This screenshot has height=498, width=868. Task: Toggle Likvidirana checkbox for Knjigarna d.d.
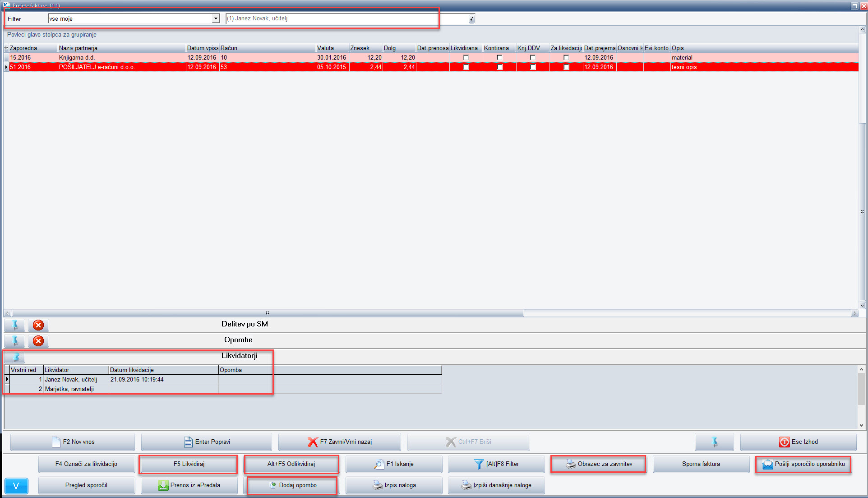pyautogui.click(x=466, y=58)
